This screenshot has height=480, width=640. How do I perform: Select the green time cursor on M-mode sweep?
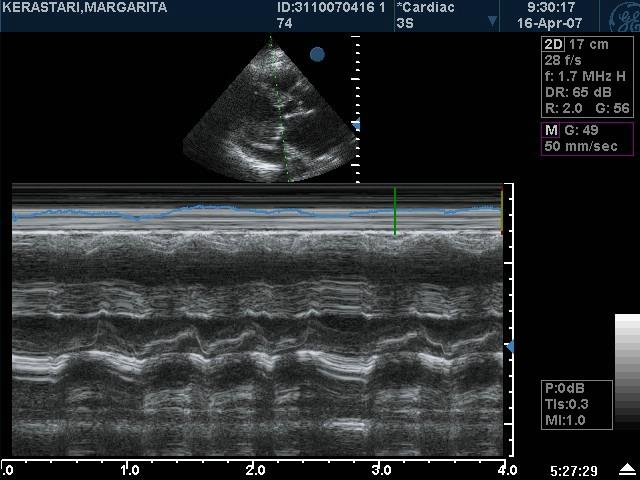pyautogui.click(x=395, y=211)
